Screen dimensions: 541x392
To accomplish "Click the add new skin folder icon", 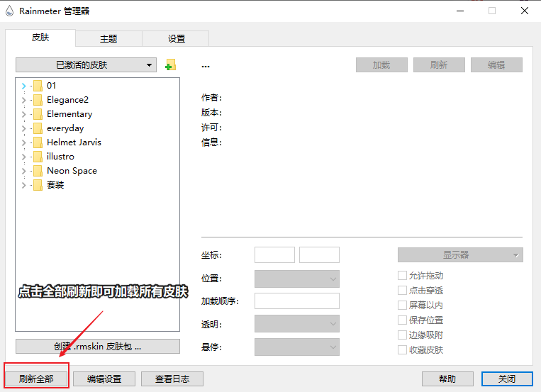I will tap(170, 65).
